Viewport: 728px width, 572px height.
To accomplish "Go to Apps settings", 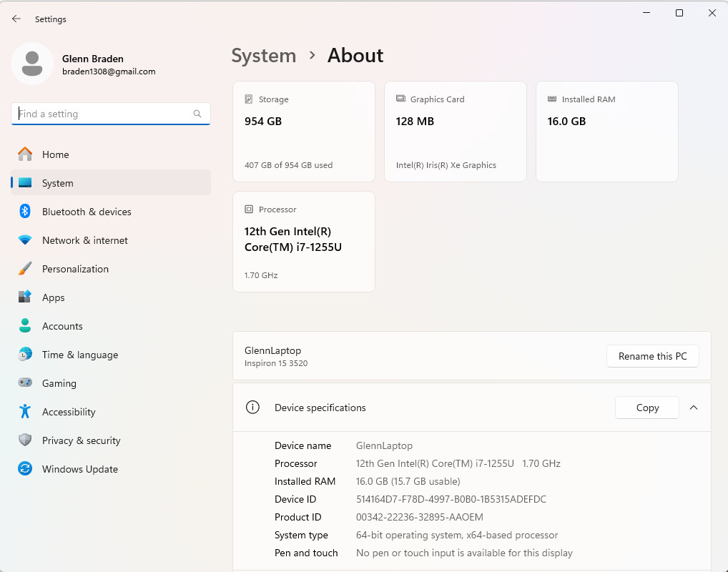I will click(53, 297).
